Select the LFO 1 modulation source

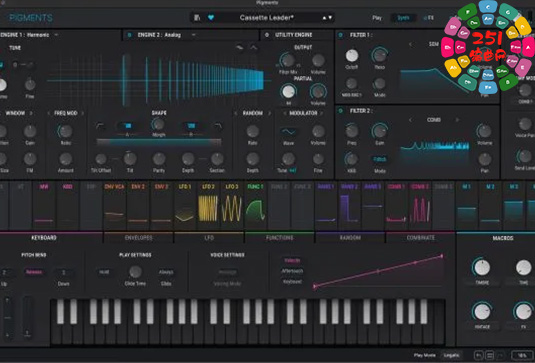(x=185, y=205)
